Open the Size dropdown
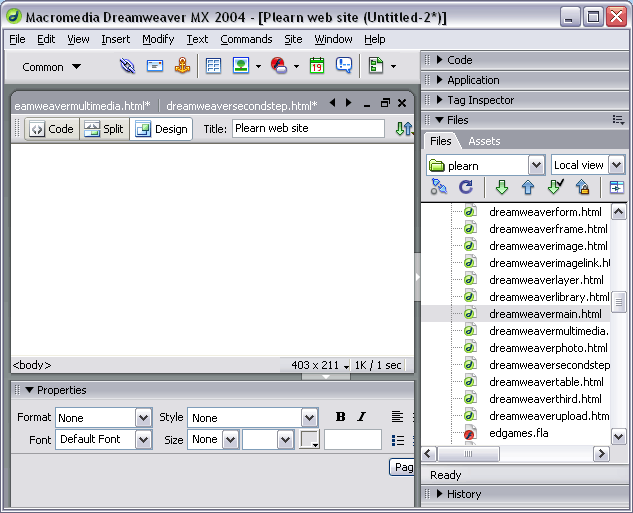Screen dimensions: 633x513 point(231,440)
